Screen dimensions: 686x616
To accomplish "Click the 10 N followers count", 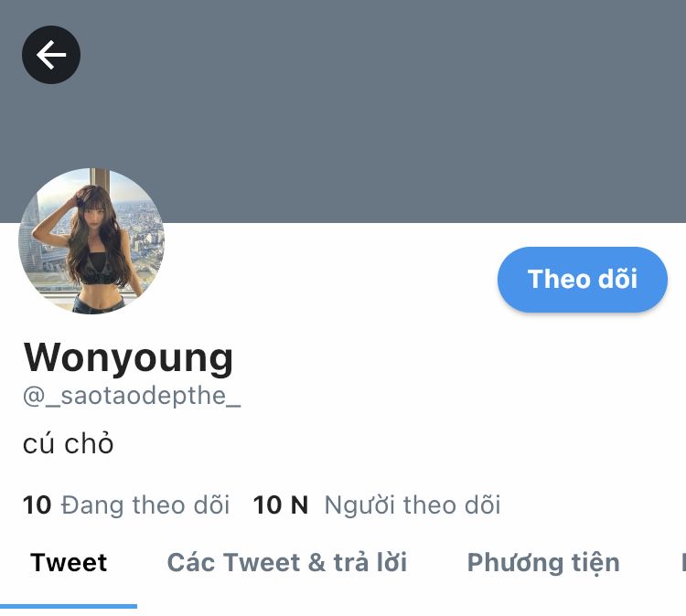I will coord(281,504).
